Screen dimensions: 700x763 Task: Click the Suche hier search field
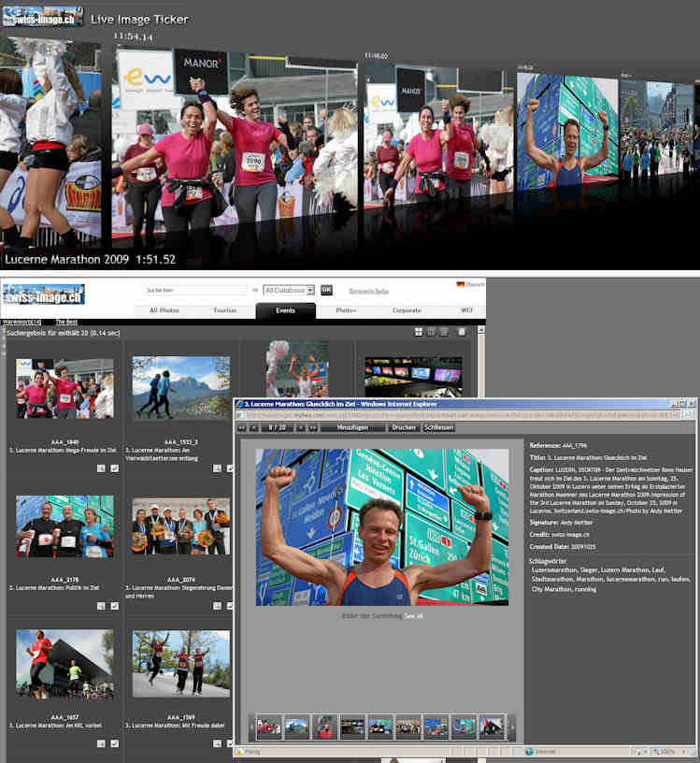point(196,291)
